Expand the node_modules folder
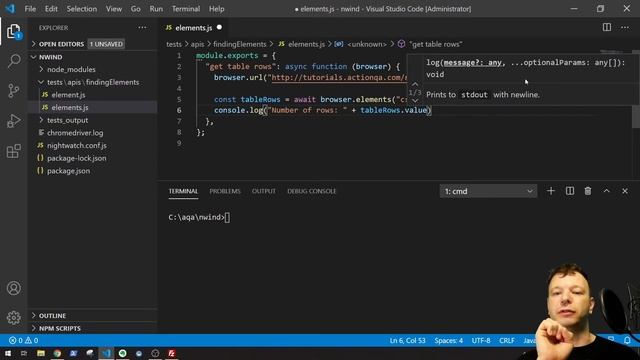640x360 pixels. pos(92,69)
